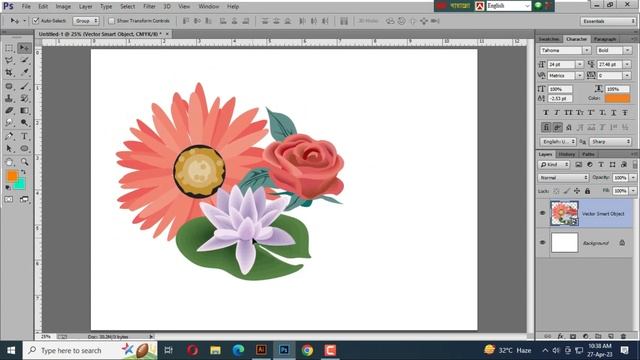Select the Rectangular Marquee tool
This screenshot has height=360, width=640.
point(9,48)
